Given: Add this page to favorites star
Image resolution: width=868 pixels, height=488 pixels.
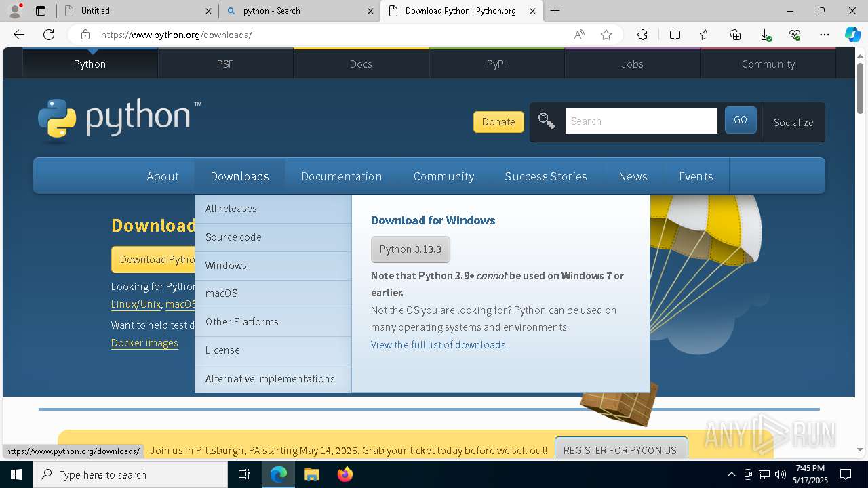Looking at the screenshot, I should [x=606, y=35].
